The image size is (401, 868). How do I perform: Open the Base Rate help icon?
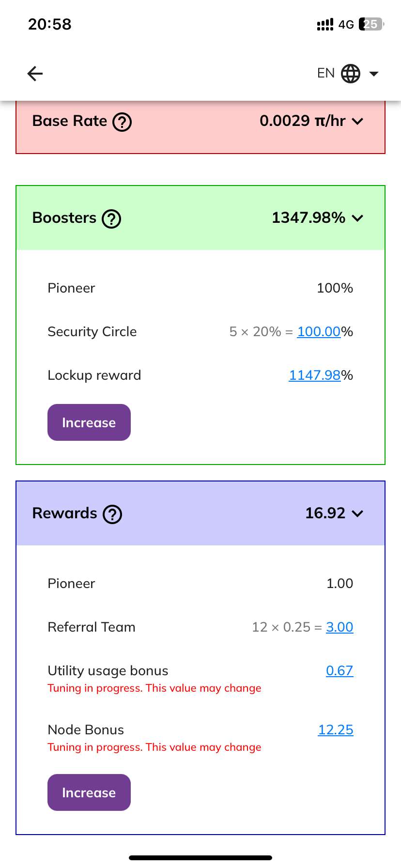[122, 122]
